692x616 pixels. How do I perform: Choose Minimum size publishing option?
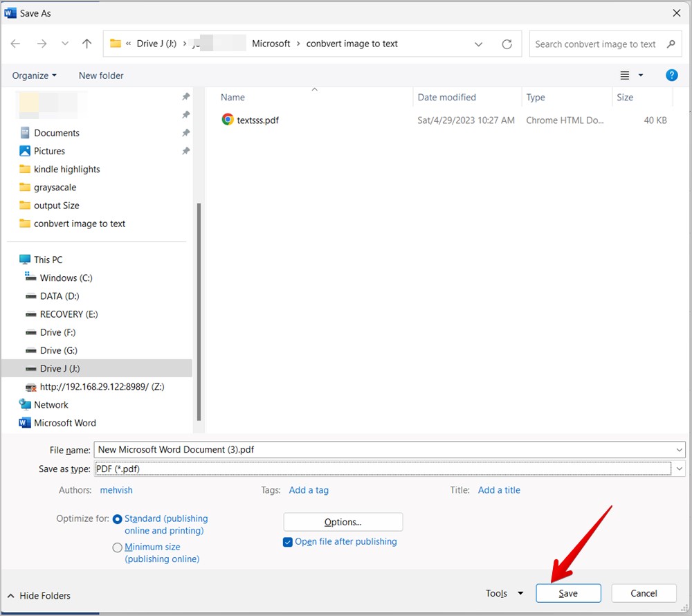pyautogui.click(x=117, y=547)
